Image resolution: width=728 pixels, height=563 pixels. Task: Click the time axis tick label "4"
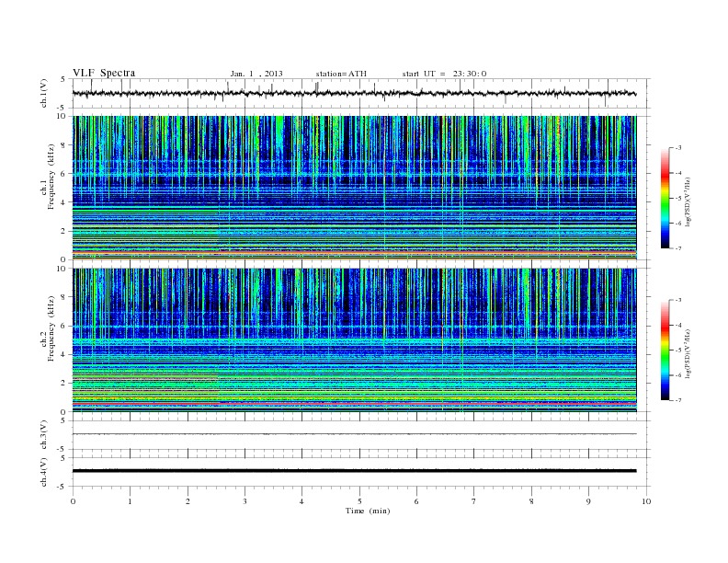point(301,501)
